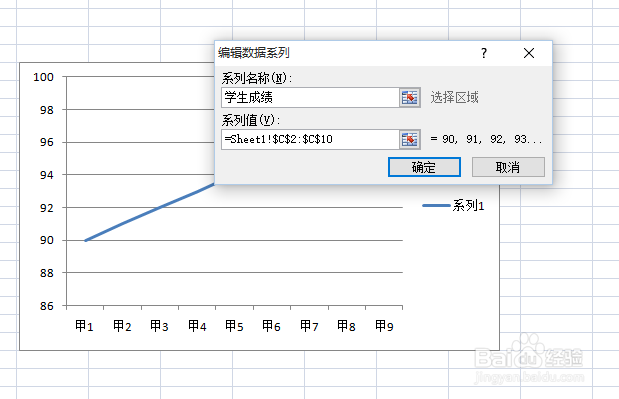Click the 系列名称 input field containing 学生成绩
Screen dimensions: 619x399
(310, 97)
